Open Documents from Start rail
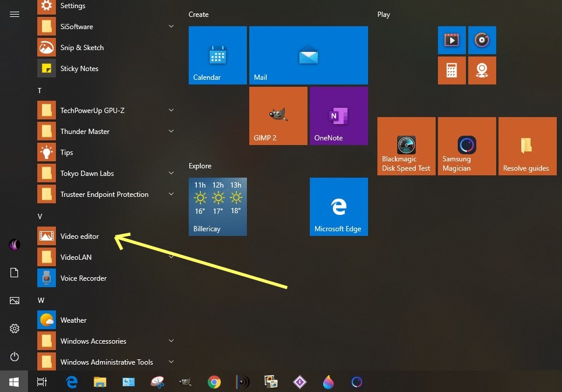The width and height of the screenshot is (562, 392). (15, 273)
